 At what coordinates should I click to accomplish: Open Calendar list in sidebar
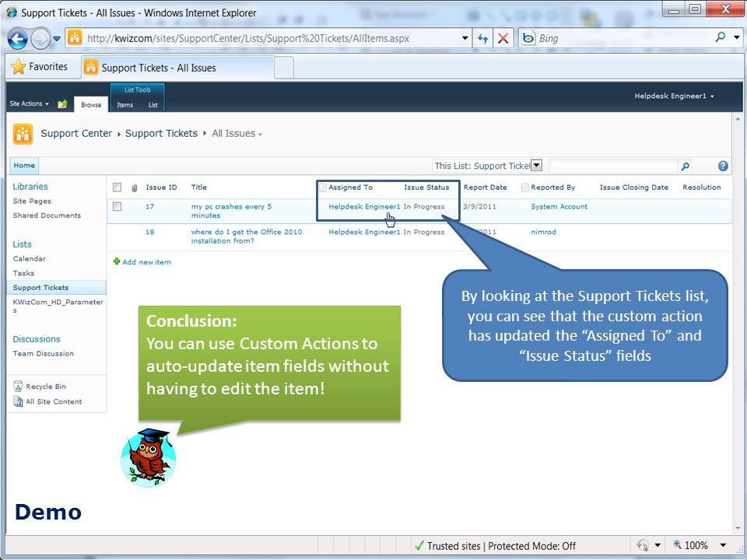(x=29, y=258)
